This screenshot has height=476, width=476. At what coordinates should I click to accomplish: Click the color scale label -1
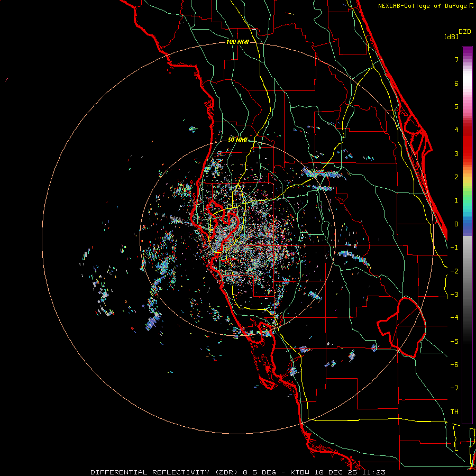pyautogui.click(x=454, y=248)
